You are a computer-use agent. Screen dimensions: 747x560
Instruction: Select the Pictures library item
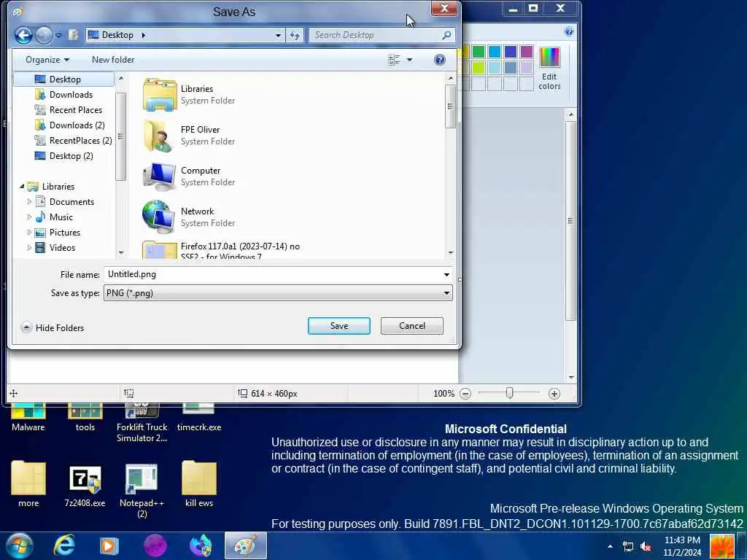point(58,233)
